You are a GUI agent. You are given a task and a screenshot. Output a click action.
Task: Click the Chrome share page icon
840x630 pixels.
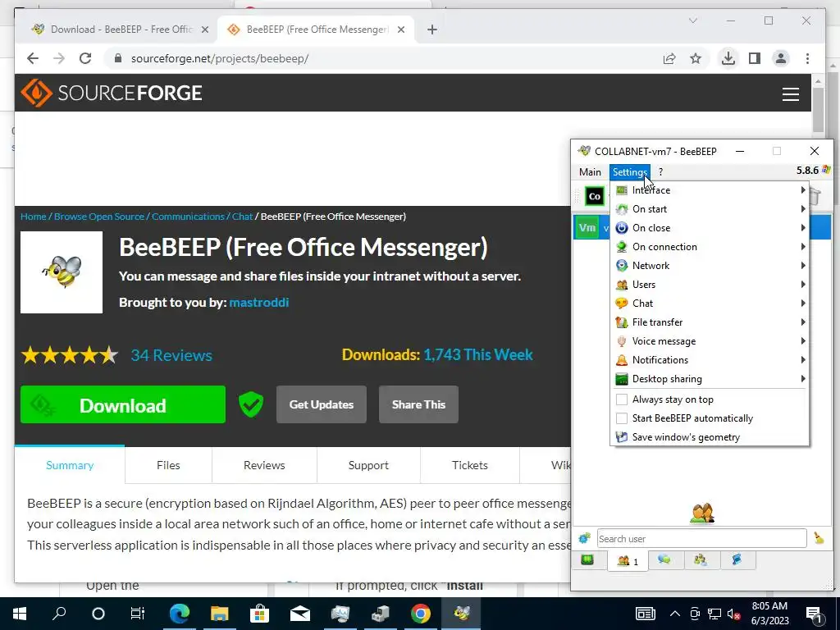point(669,58)
